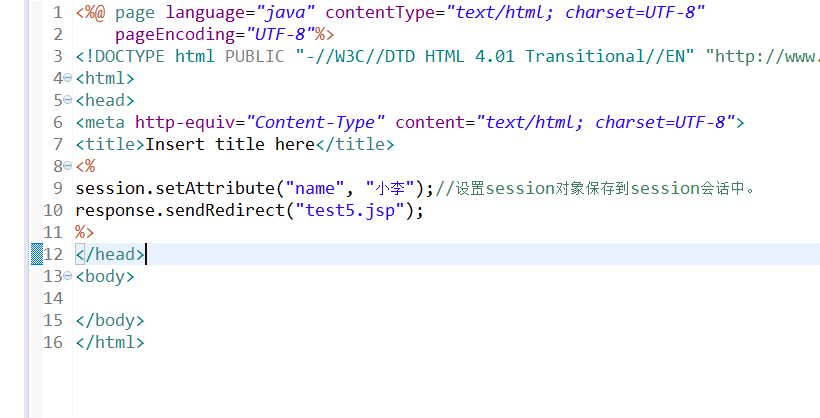Click the pageEncoding attribute on line 2
820x418 pixels.
[x=175, y=35]
